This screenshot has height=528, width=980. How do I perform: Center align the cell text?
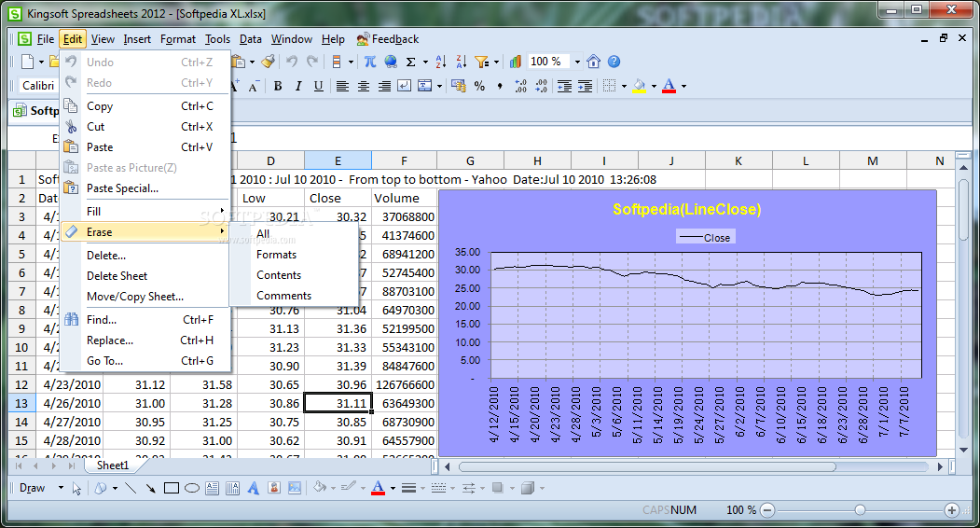[x=363, y=86]
